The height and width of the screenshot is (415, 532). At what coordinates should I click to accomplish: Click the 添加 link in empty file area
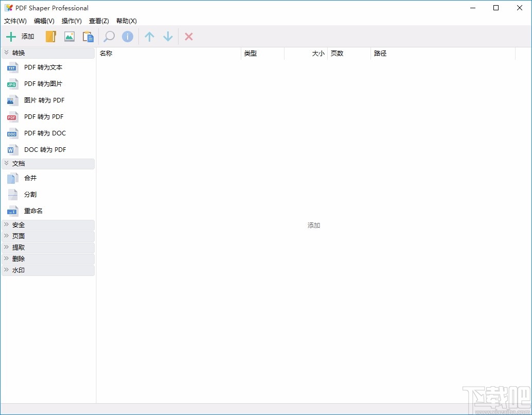click(x=314, y=225)
